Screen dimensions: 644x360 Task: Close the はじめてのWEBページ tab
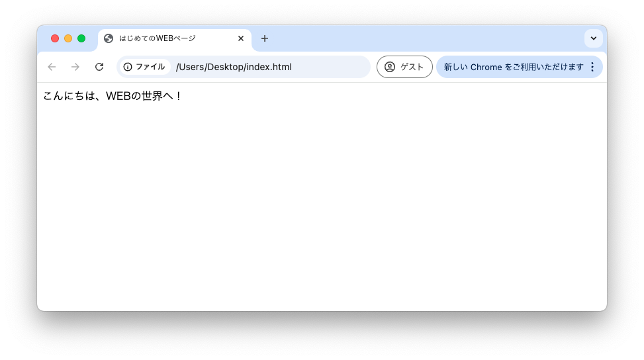(241, 38)
